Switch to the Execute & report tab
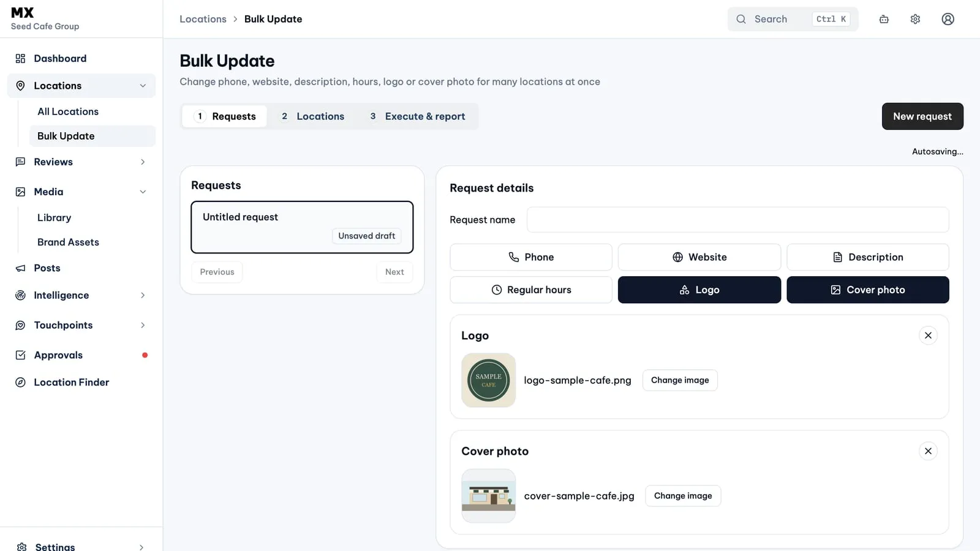 (418, 116)
